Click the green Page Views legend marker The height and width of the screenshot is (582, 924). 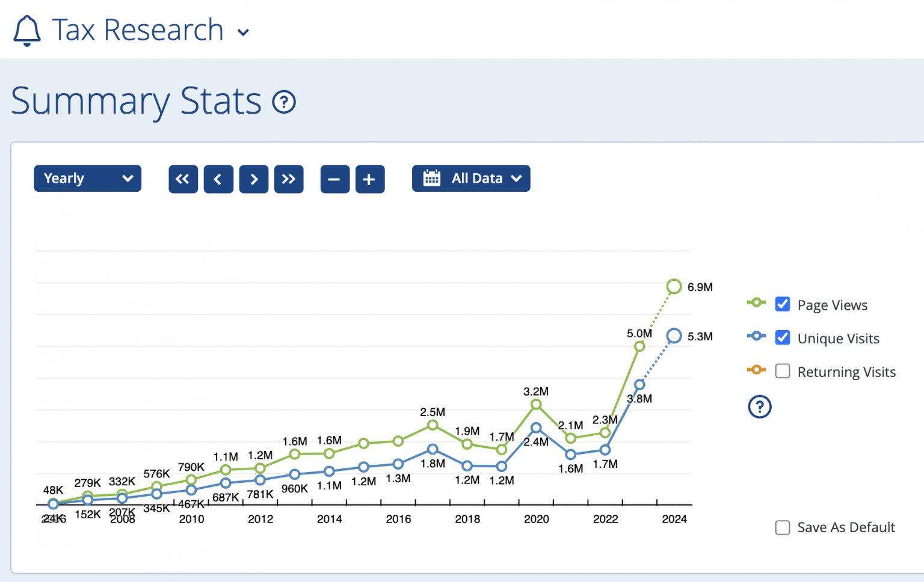coord(756,302)
